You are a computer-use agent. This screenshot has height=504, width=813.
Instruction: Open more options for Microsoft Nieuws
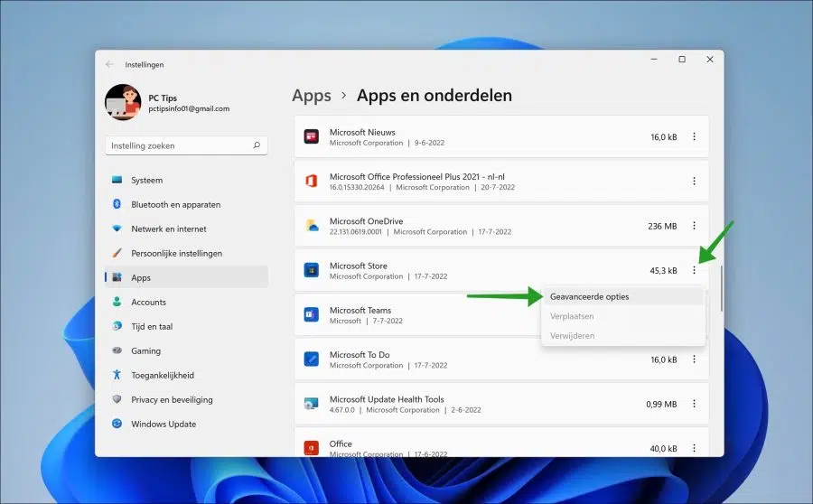pos(694,137)
